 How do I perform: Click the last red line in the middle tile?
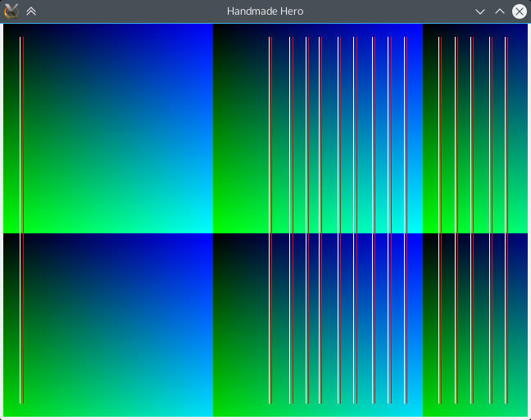pyautogui.click(x=406, y=164)
